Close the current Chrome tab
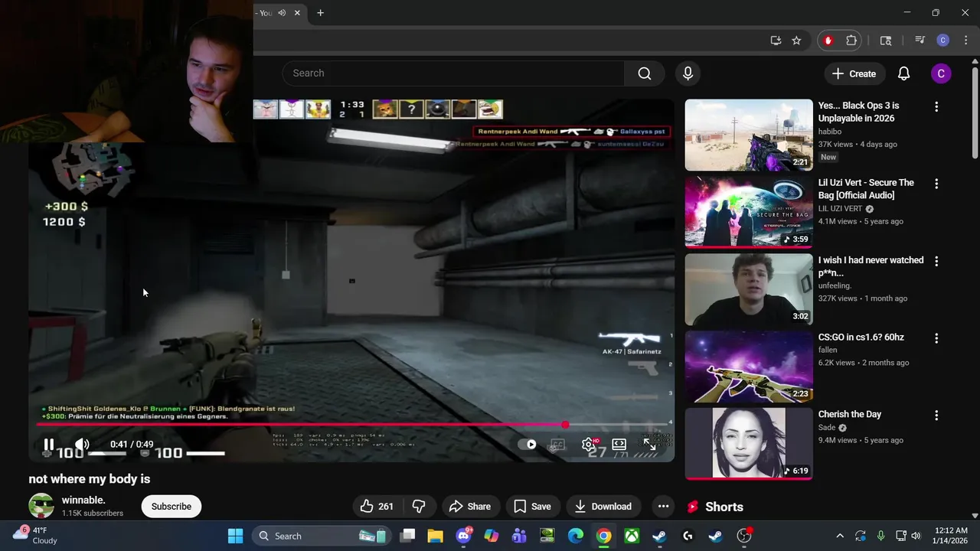 click(297, 13)
